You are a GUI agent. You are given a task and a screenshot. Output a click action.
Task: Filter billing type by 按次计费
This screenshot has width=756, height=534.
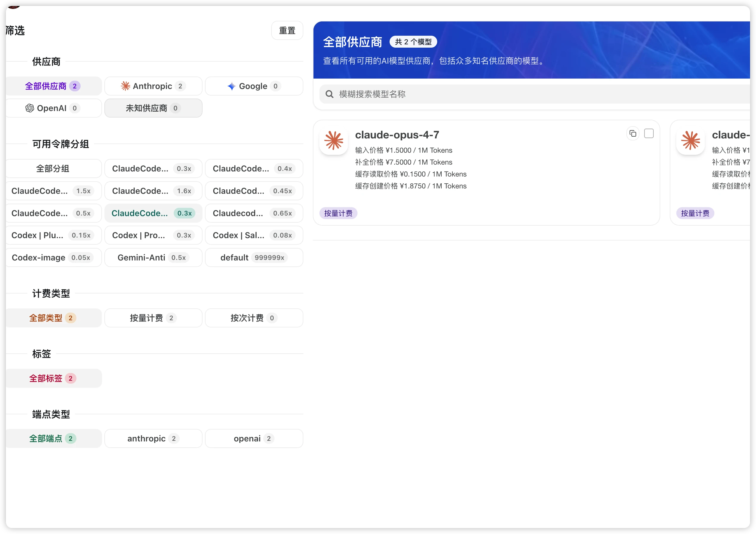254,318
